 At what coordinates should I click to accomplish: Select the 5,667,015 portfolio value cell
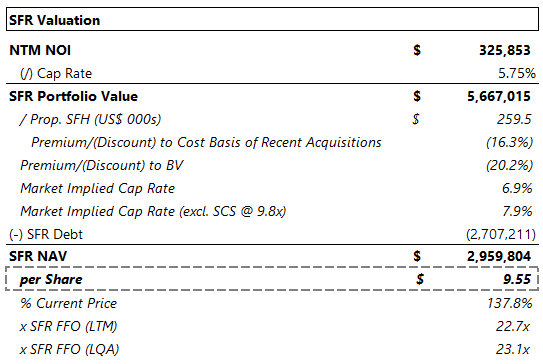[499, 96]
